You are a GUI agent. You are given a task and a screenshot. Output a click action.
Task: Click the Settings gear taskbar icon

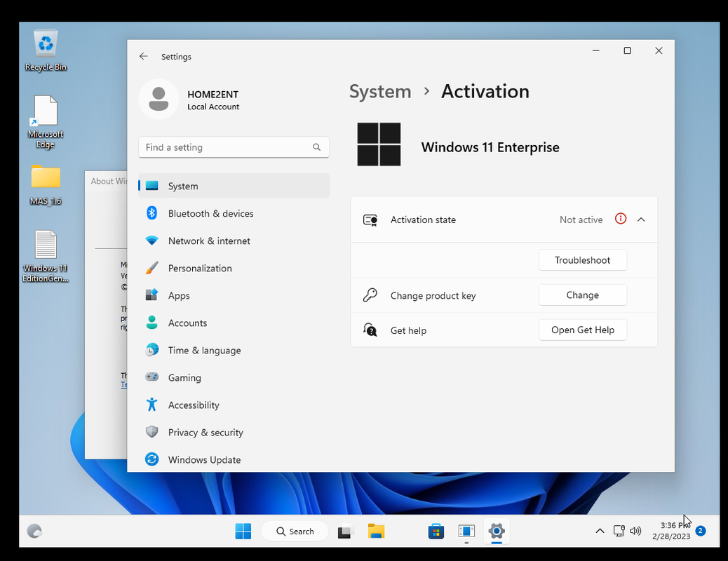[497, 532]
